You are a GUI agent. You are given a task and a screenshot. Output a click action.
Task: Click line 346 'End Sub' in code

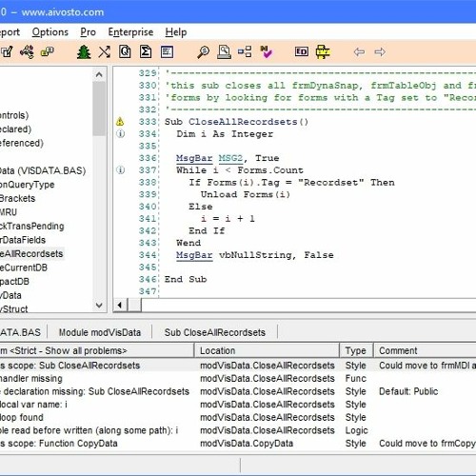[x=186, y=279]
